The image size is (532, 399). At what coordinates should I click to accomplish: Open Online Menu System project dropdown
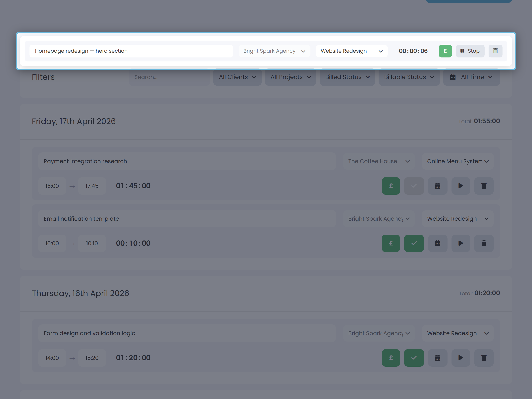[458, 161]
